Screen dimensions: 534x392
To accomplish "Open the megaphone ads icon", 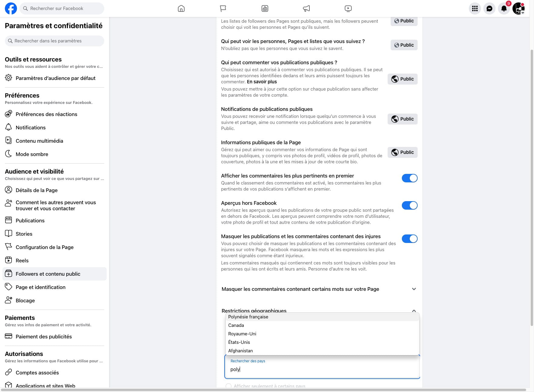I will (306, 8).
